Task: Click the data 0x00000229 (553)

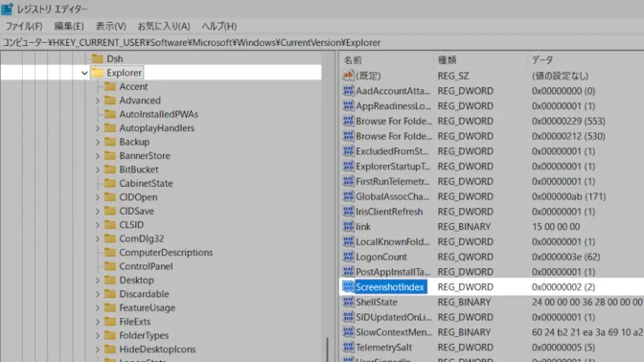Action: click(x=568, y=121)
